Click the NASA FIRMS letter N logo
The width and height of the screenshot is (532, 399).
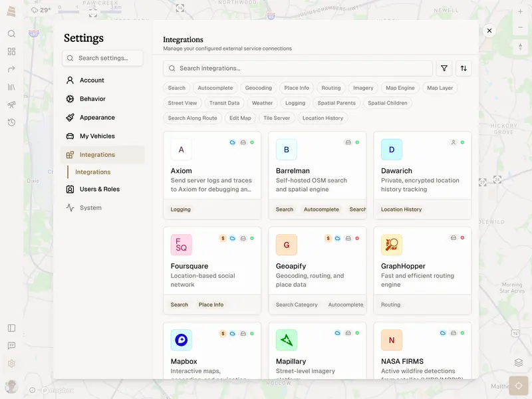point(392,340)
